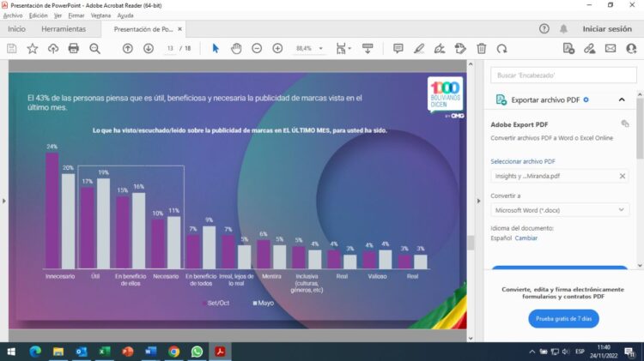Open the zoom percentage dropdown
This screenshot has height=361, width=644.
click(x=320, y=48)
